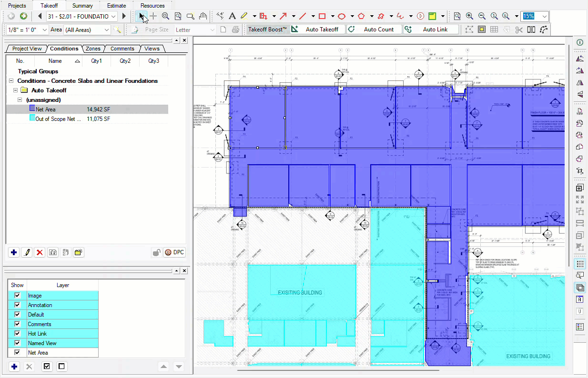
Task: Open the Estimate tab
Action: (117, 6)
